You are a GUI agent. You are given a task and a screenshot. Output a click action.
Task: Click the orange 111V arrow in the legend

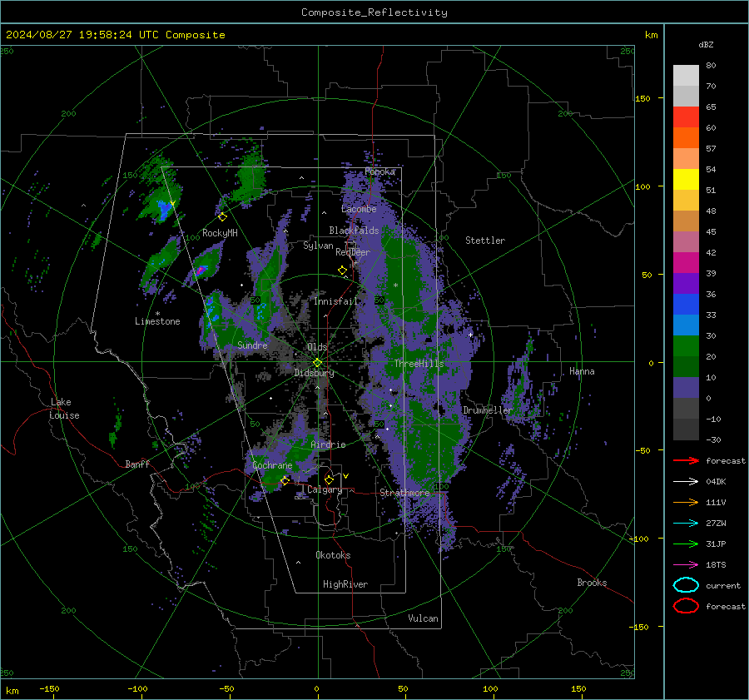tap(686, 502)
